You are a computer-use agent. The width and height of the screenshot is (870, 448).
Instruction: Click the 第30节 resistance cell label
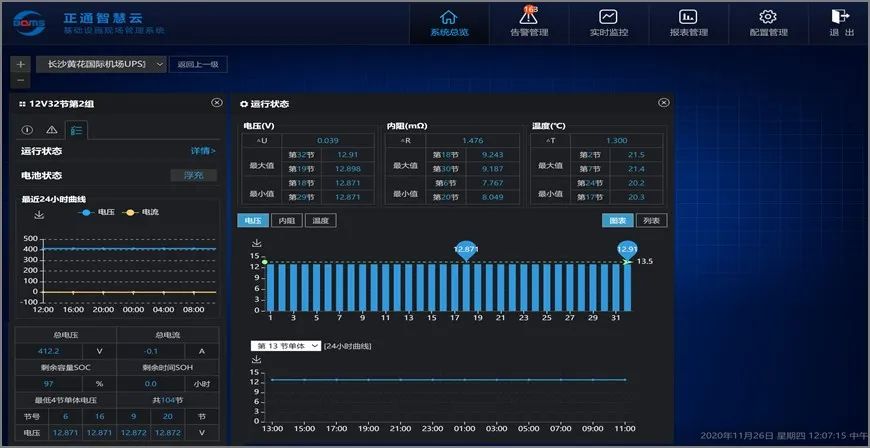pos(446,168)
